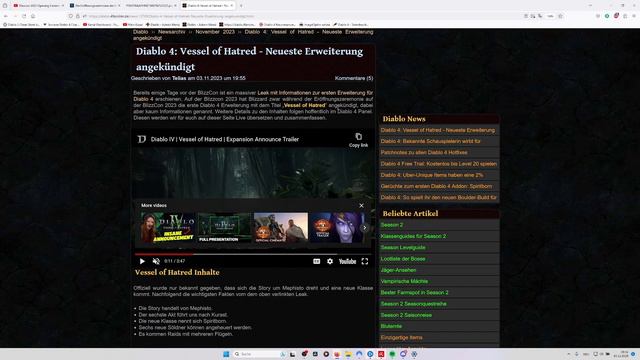Open the purple-haired character video thumbnail
Viewport: 640px width, 360px height.
click(337, 227)
